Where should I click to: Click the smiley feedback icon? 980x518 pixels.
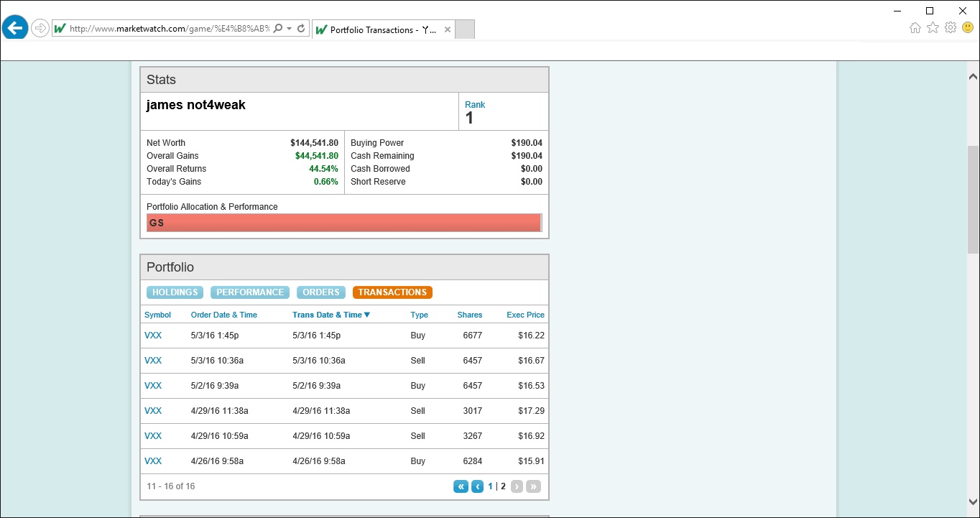click(967, 27)
